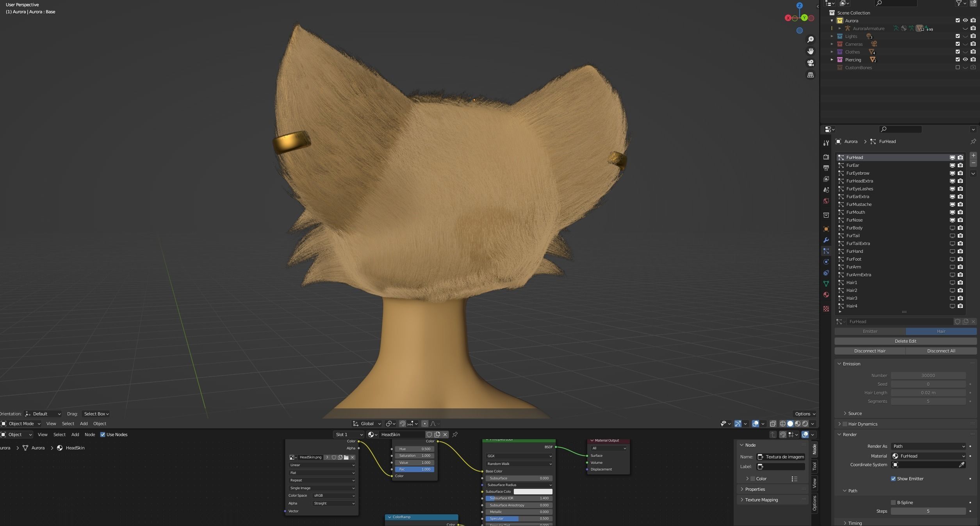Open the sRGB Color Space dropdown
The width and height of the screenshot is (980, 526).
pos(334,496)
